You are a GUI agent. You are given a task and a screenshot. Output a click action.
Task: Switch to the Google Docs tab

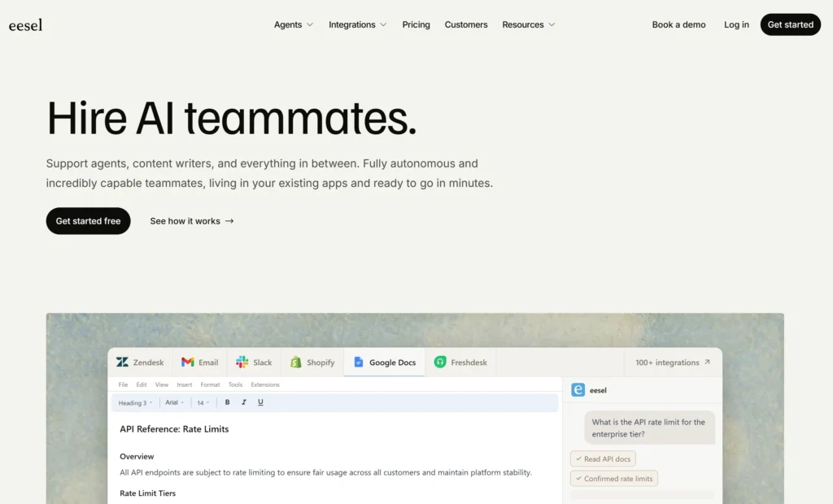click(x=385, y=363)
